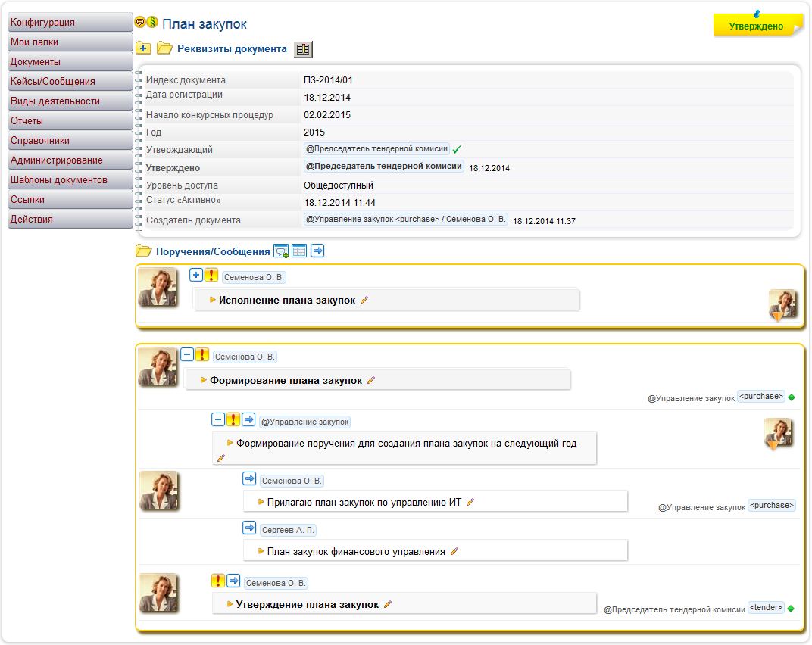Click the book icon beside Реквизиты документа

click(303, 49)
